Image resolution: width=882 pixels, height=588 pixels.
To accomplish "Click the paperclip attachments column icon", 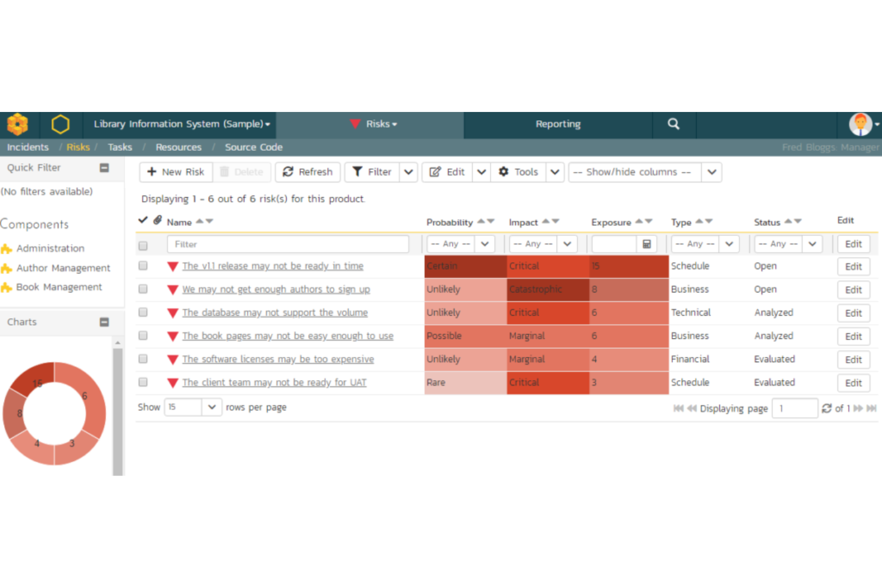I will [157, 220].
